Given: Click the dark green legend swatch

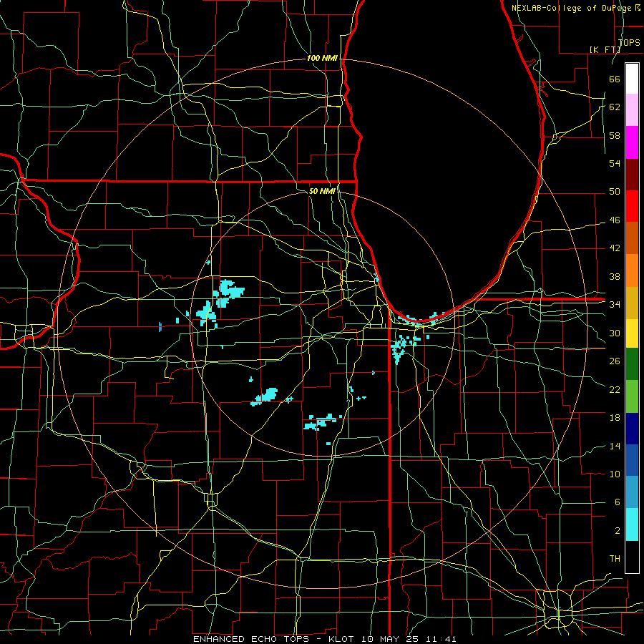Looking at the screenshot, I should click(x=632, y=364).
